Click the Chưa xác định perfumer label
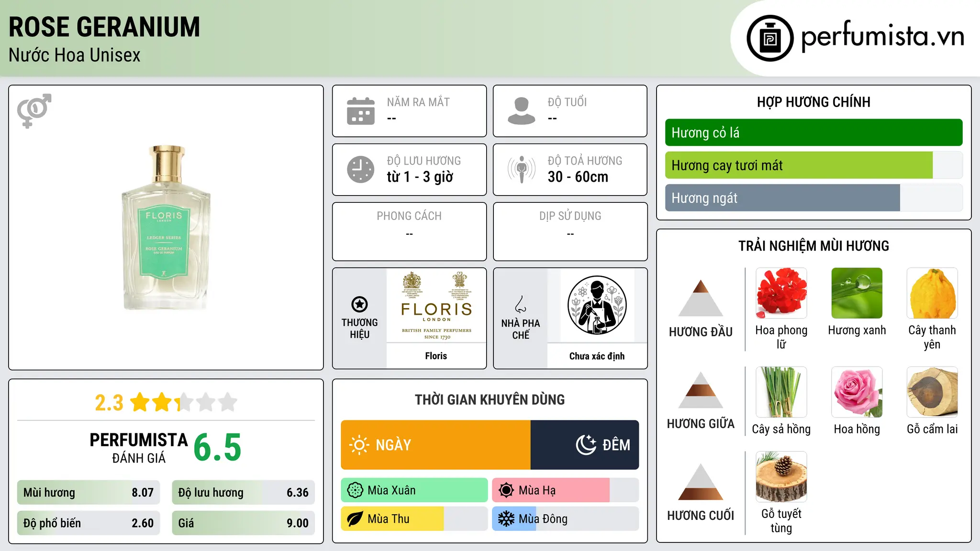The image size is (980, 551). (x=597, y=356)
